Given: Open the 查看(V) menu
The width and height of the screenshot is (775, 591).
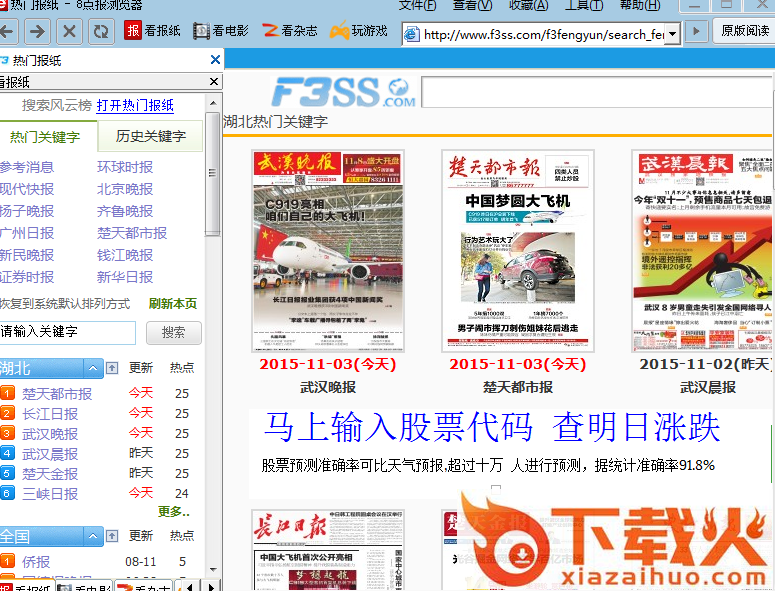Looking at the screenshot, I should tap(473, 5).
